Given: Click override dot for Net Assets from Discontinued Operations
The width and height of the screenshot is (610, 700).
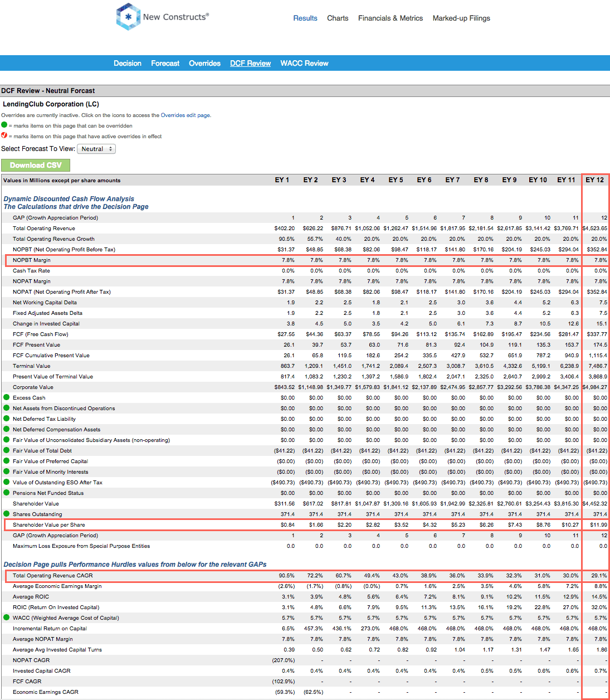Looking at the screenshot, I should (7, 408).
